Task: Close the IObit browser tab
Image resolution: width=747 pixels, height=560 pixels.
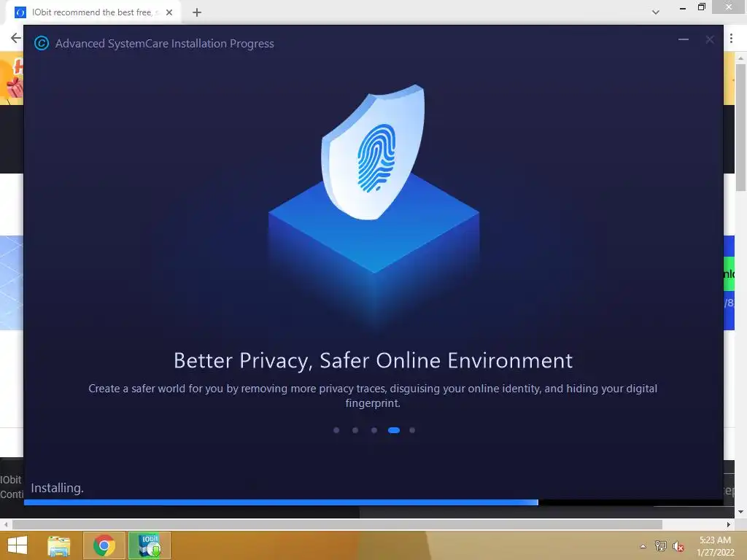Action: [x=169, y=12]
